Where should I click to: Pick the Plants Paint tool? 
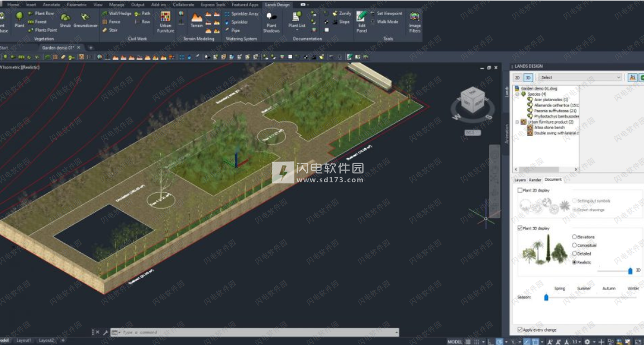click(x=42, y=30)
